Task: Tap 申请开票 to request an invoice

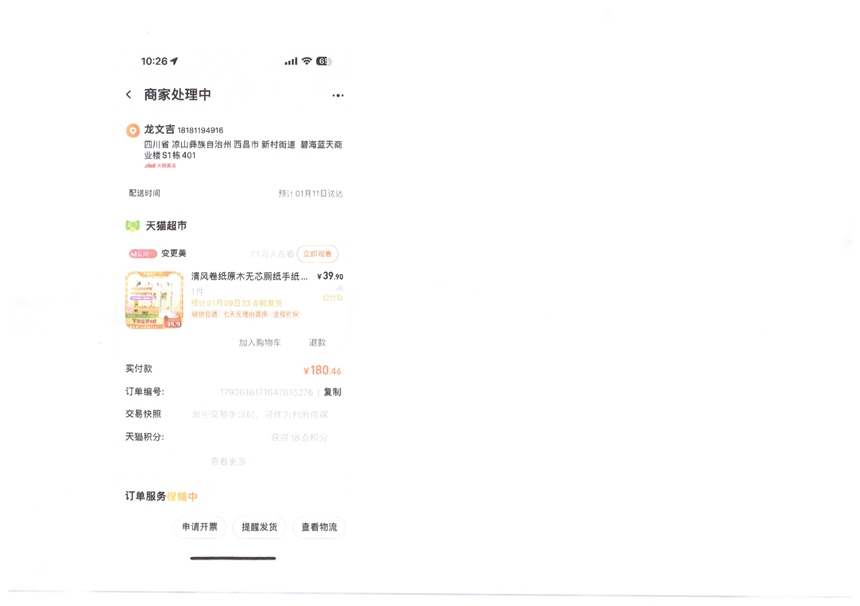Action: pyautogui.click(x=200, y=527)
